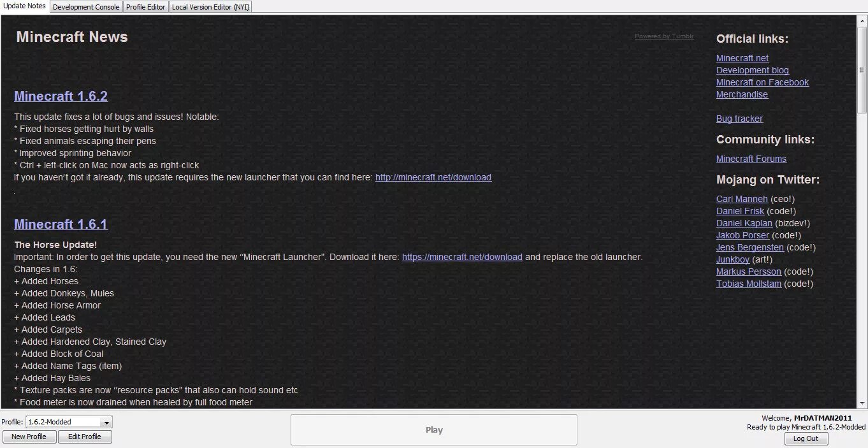Click the text '+ Added Hay Bales'
This screenshot has width=868, height=448.
coord(52,378)
